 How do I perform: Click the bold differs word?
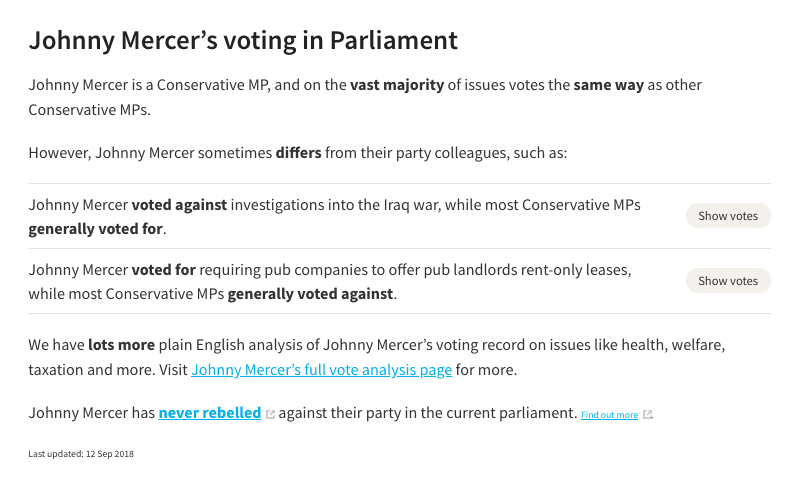pos(298,153)
